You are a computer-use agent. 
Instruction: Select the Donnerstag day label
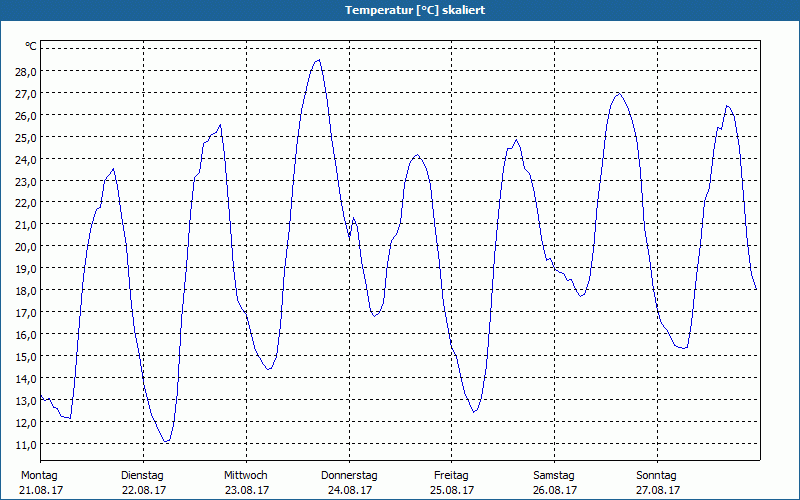pos(349,475)
